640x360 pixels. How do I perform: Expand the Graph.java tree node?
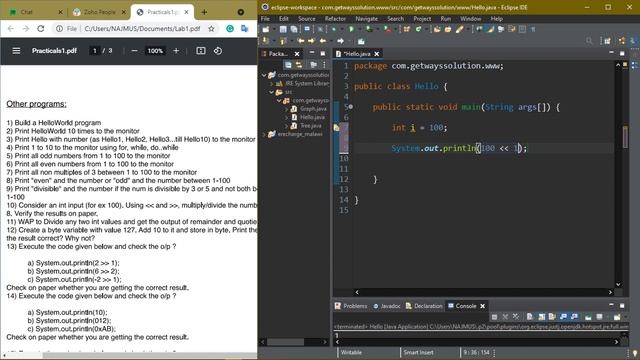click(287, 109)
